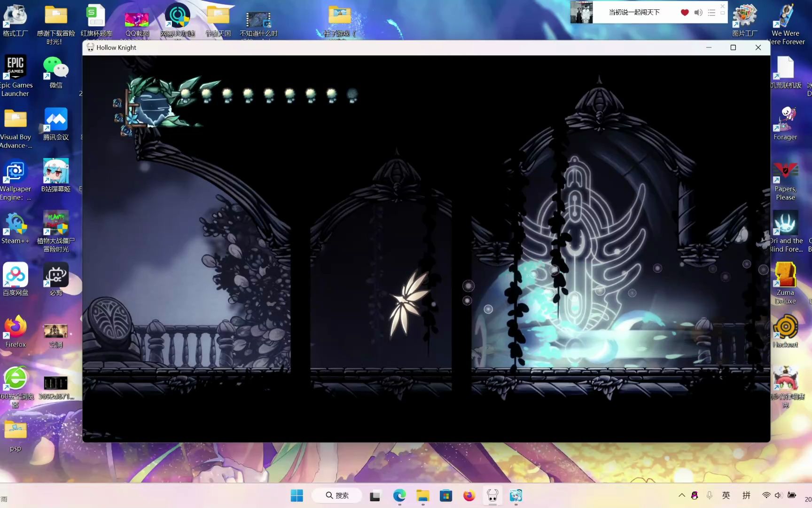
Task: Launch Steam++ shortcut
Action: [x=15, y=228]
